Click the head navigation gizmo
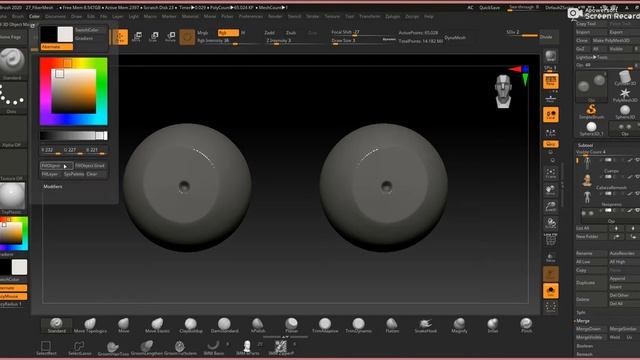 (503, 91)
